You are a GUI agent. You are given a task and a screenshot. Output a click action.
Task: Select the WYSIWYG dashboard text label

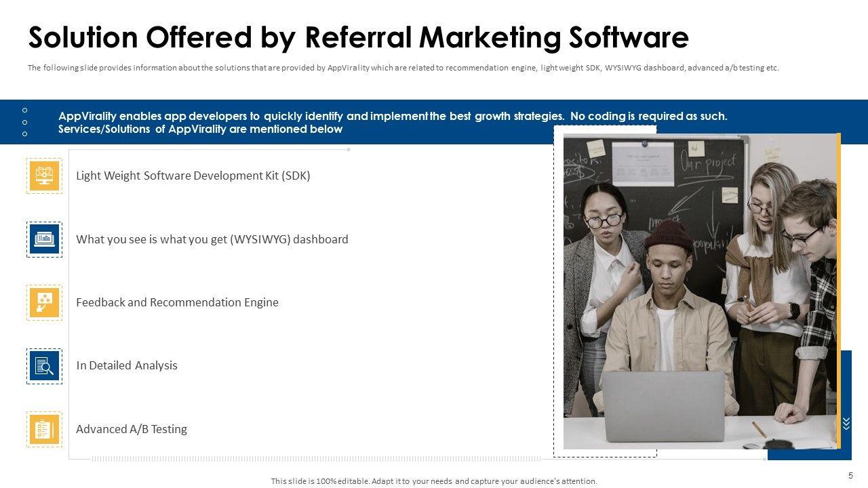(x=212, y=239)
